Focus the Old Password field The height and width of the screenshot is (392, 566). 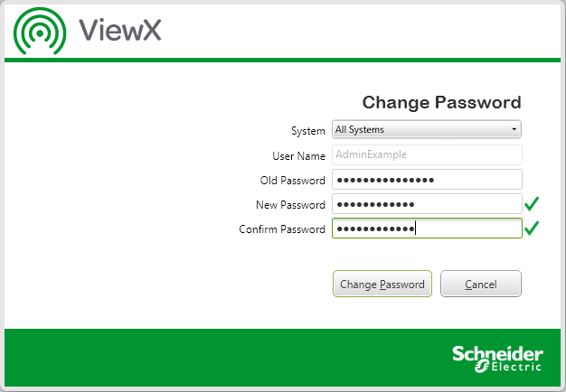[x=427, y=180]
